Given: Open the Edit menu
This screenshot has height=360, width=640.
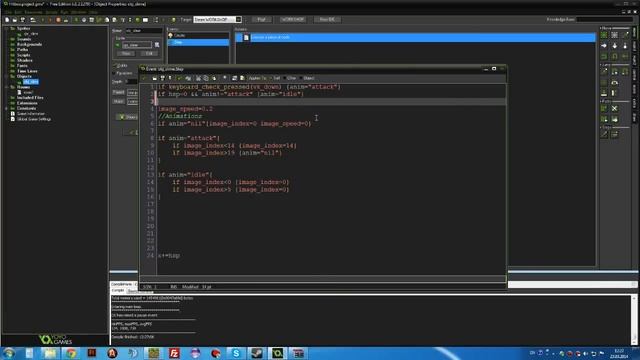Looking at the screenshot, I should point(18,12).
